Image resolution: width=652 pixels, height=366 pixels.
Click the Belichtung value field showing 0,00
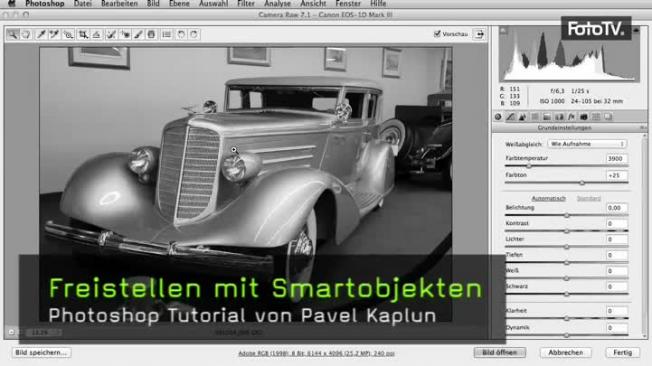click(616, 208)
